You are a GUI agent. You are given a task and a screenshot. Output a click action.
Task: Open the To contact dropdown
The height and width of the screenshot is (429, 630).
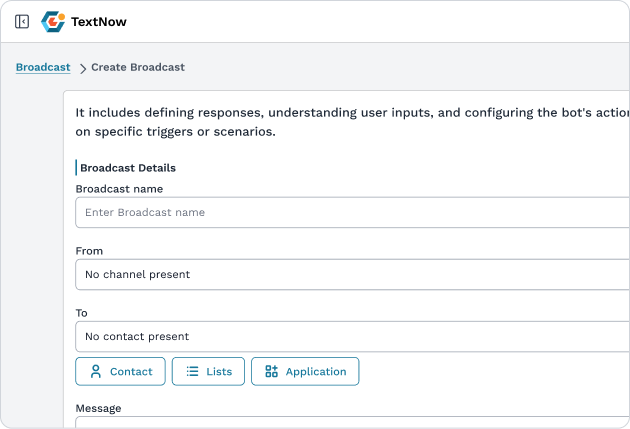[352, 337]
